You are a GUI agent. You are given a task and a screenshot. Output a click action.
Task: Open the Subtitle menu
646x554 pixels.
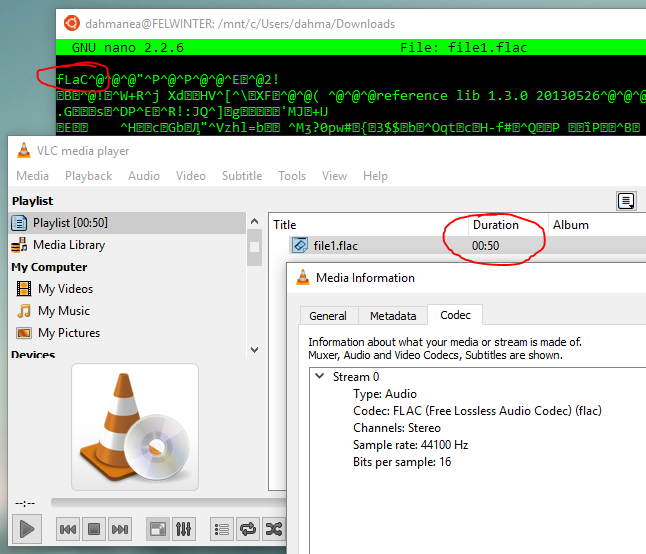tap(242, 176)
